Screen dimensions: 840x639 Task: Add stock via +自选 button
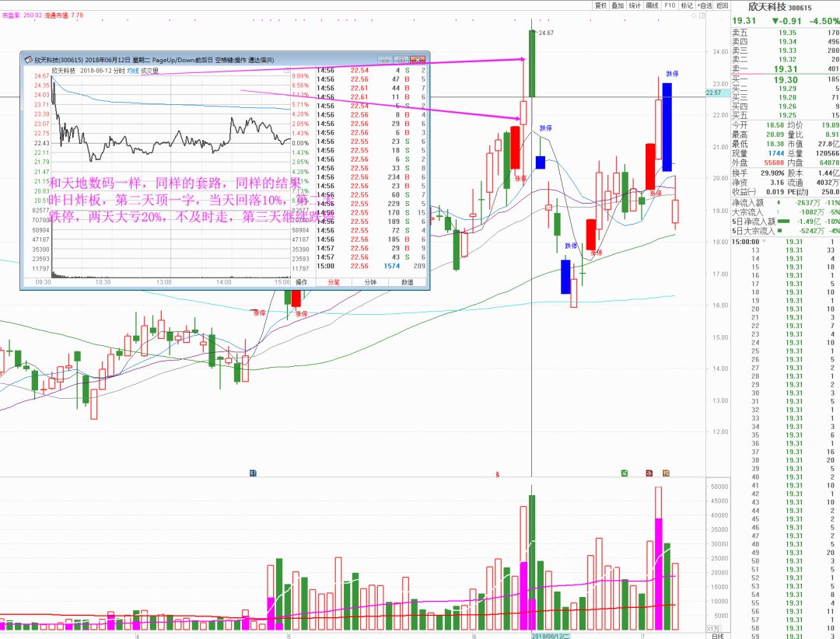705,5
